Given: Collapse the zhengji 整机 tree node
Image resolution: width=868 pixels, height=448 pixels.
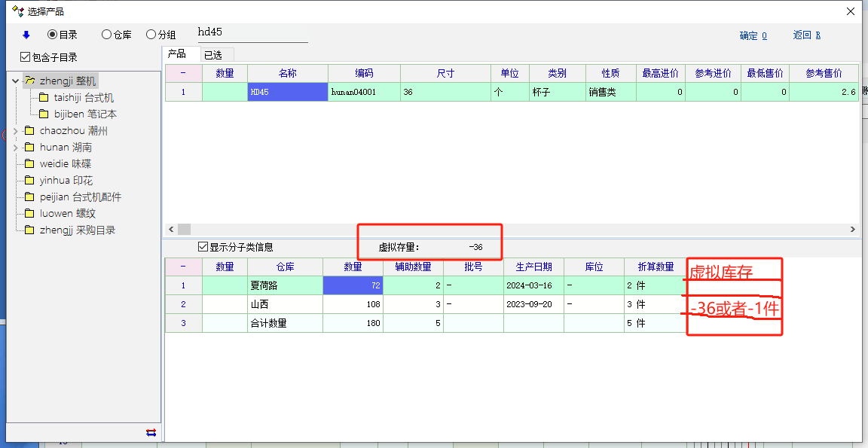Looking at the screenshot, I should 16,81.
